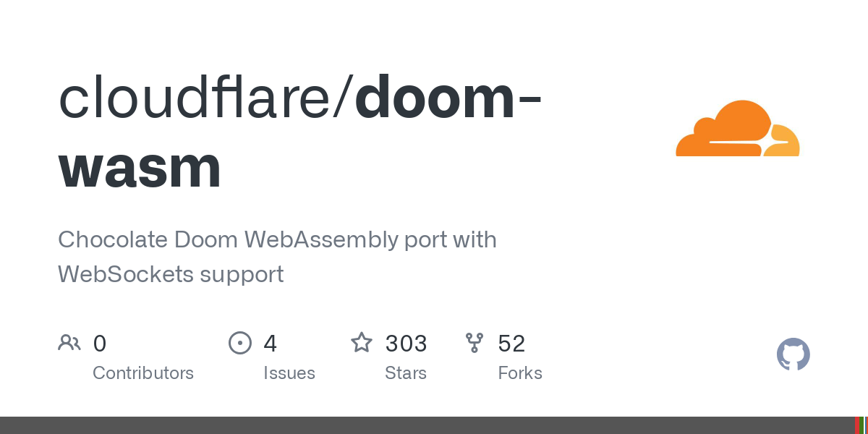The width and height of the screenshot is (868, 434).
Task: Click the Forks branch icon
Action: pyautogui.click(x=475, y=343)
